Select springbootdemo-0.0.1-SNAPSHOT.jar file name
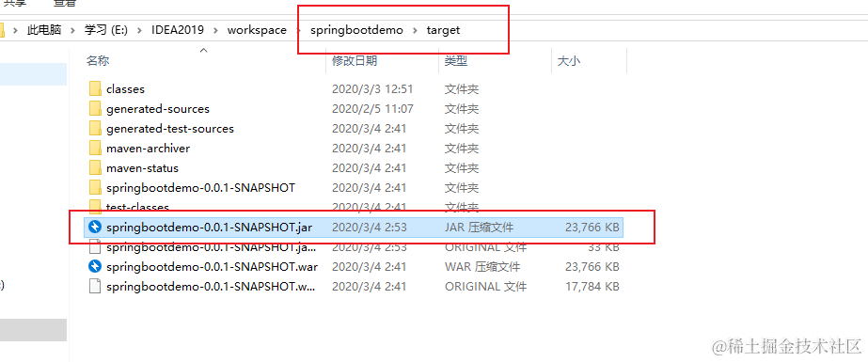This screenshot has width=868, height=362. [x=210, y=227]
